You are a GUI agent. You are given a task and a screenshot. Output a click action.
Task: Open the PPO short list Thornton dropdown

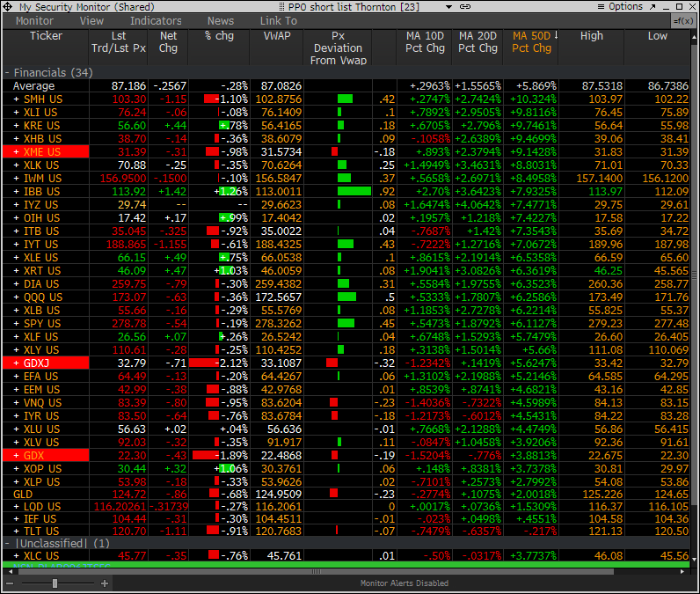click(x=449, y=7)
